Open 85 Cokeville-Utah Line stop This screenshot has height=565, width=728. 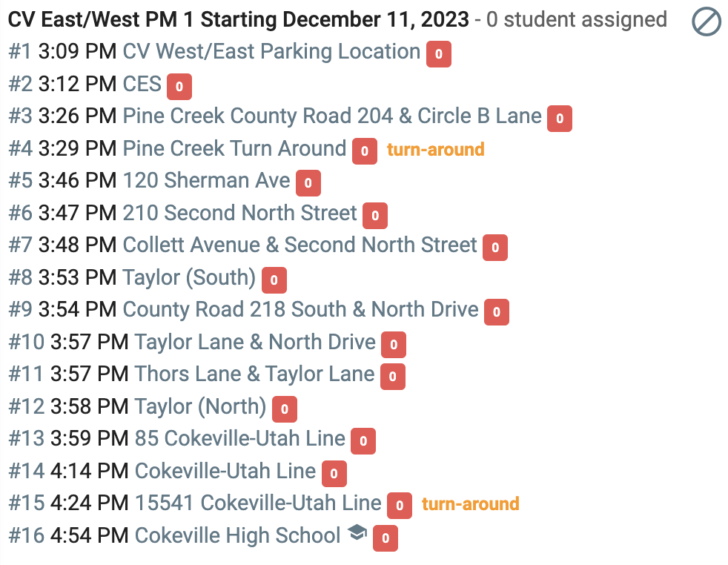[x=240, y=439]
